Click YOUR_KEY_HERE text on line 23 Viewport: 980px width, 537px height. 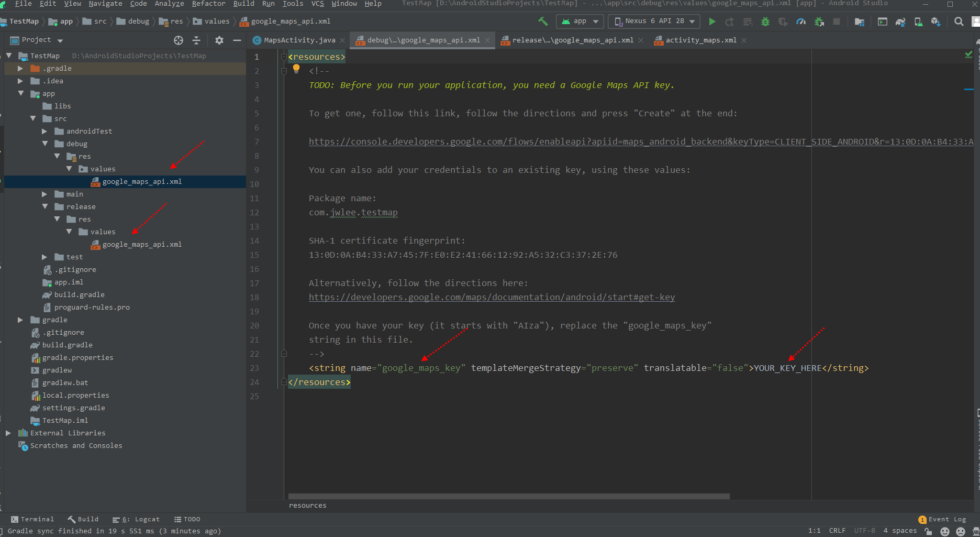[x=788, y=368]
